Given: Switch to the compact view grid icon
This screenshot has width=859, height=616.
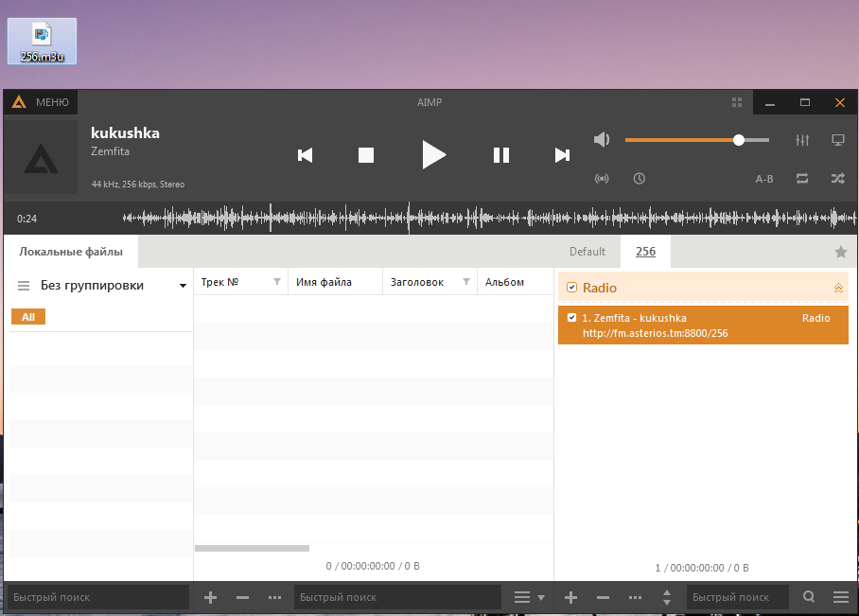Looking at the screenshot, I should click(x=737, y=102).
